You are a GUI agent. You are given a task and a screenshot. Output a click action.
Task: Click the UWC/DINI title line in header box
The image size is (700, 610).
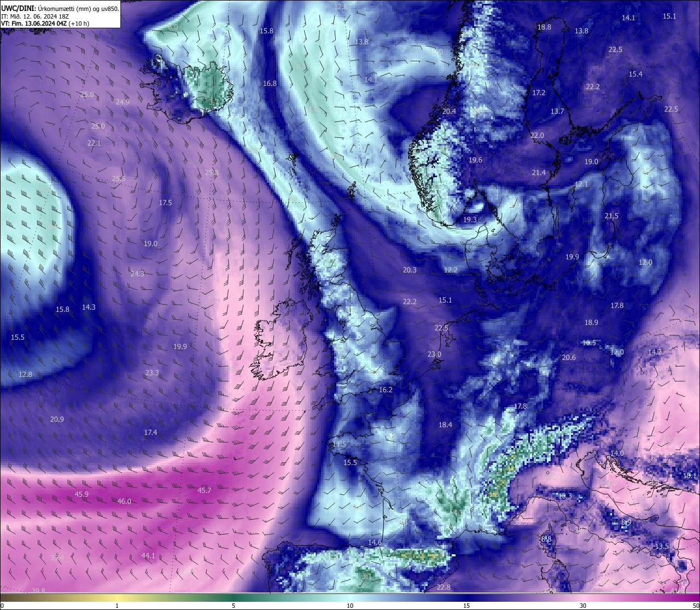tap(60, 8)
